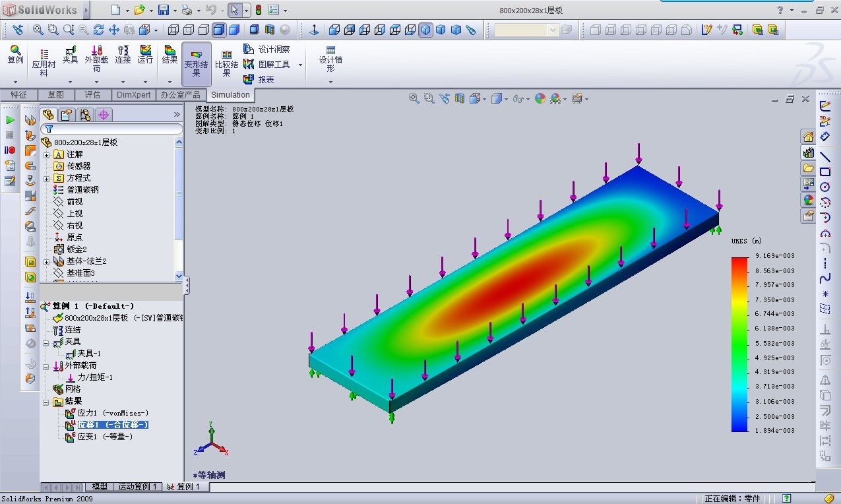Viewport: 841px width, 504px height.
Task: Click the 算例 study advisor icon
Action: (x=15, y=55)
